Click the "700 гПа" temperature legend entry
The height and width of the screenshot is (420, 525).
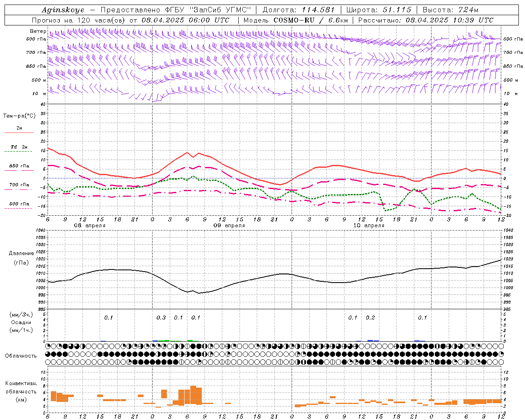(19, 185)
